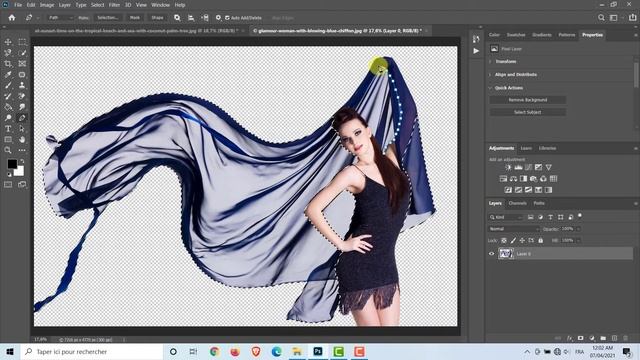Select the Eyedropper tool
The width and height of the screenshot is (640, 360).
8,75
